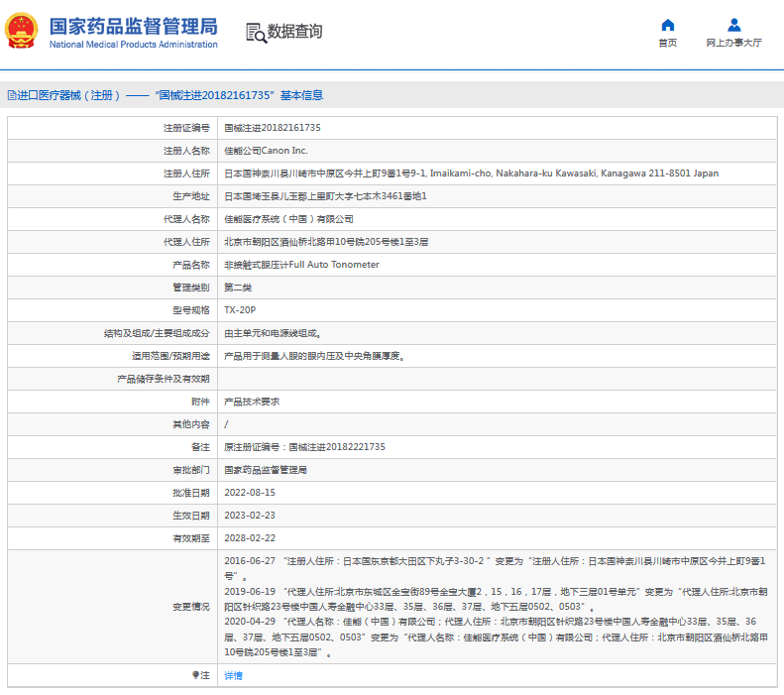Select agent address 北京市朝阳区酒仙桥北路
Viewport: 784px width, 695px height.
pyautogui.click(x=326, y=242)
